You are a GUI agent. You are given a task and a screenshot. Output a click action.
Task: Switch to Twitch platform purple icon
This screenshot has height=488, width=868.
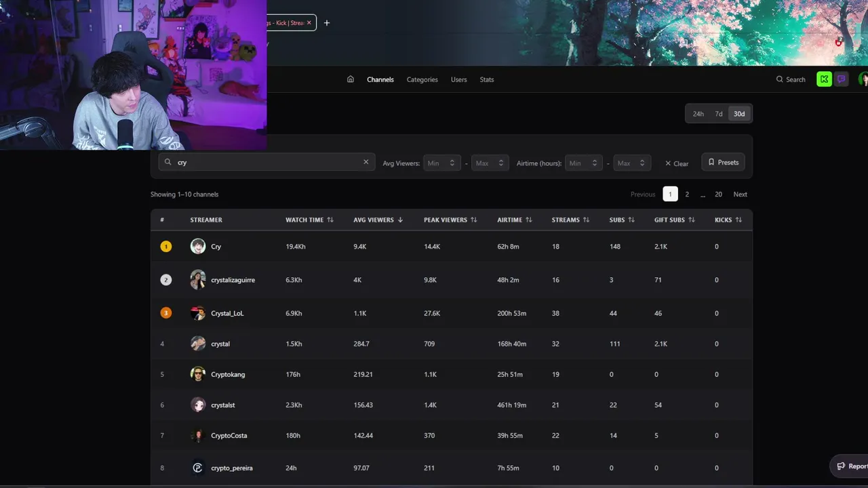coord(842,79)
